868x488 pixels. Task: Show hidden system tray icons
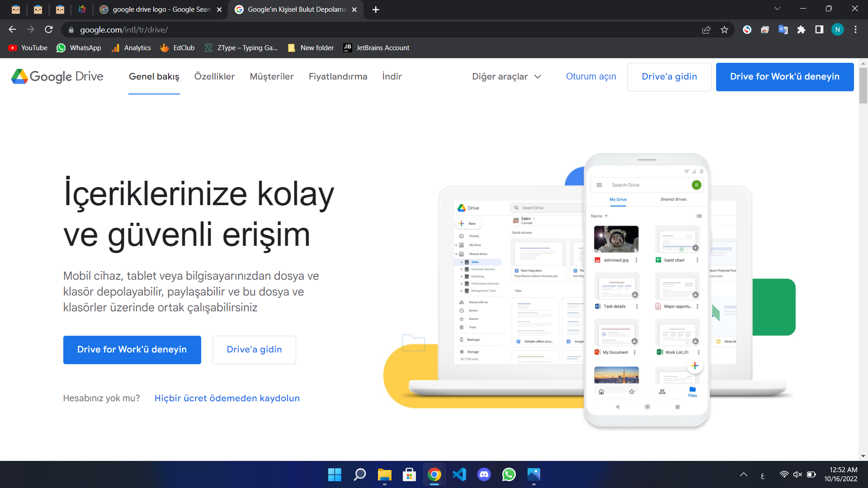pyautogui.click(x=743, y=474)
